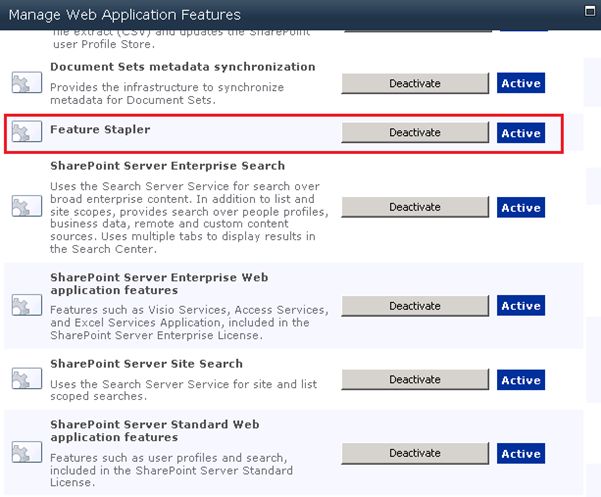This screenshot has width=601, height=497.
Task: Click the Document Sets metadata synchronization feature icon
Action: click(x=24, y=84)
